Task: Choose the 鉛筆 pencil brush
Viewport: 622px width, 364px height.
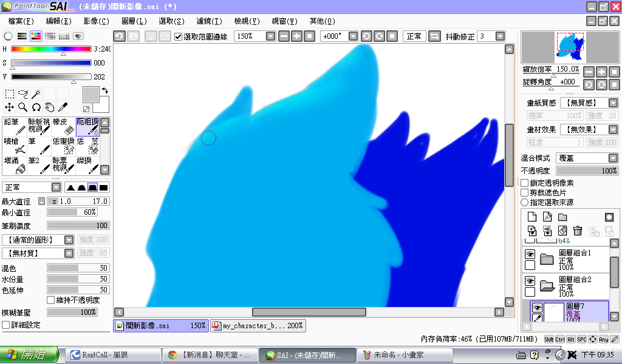Action: (15, 126)
